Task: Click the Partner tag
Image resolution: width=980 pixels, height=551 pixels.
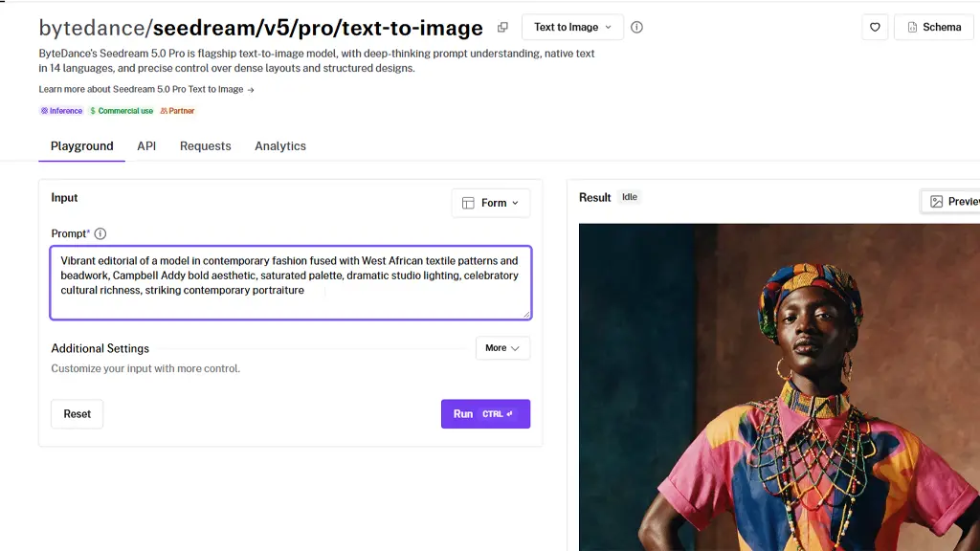Action: 177,111
